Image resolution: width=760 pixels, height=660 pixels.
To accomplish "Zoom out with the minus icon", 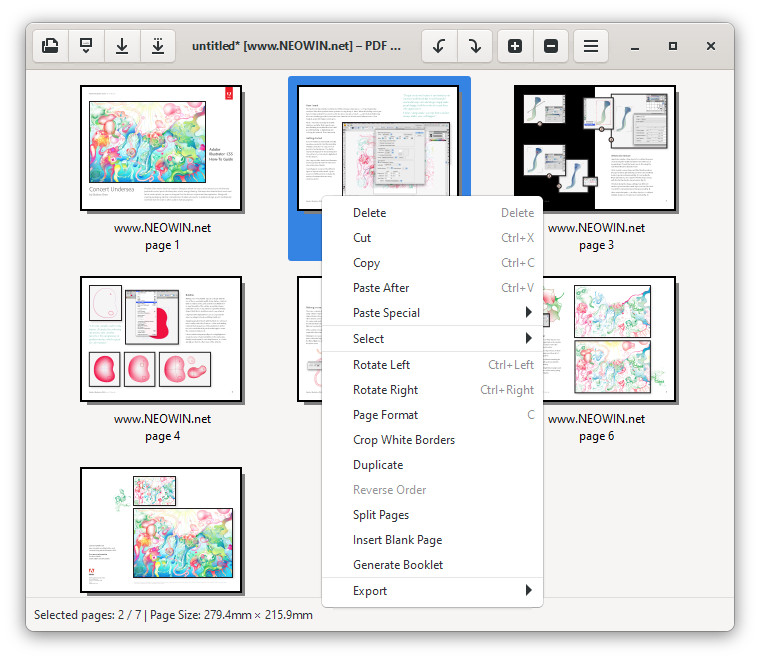I will 551,46.
